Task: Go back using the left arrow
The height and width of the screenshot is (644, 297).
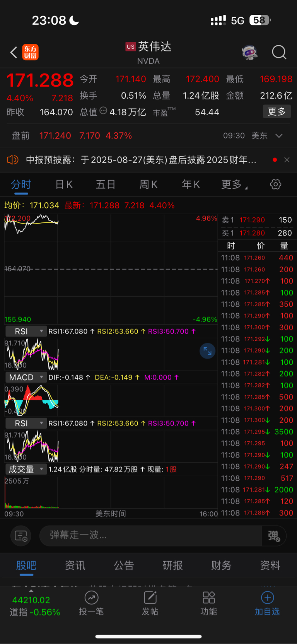Action: pos(14,52)
